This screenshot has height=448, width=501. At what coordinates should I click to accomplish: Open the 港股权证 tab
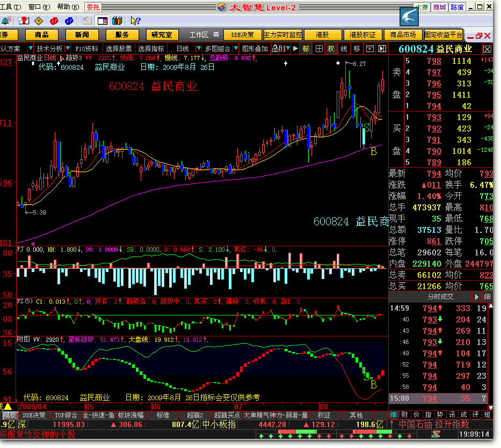[x=362, y=35]
